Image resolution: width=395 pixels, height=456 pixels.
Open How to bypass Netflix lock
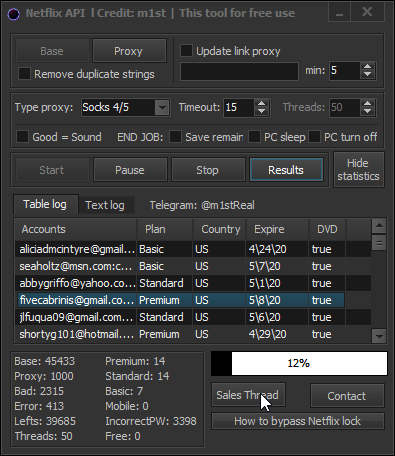tap(298, 421)
